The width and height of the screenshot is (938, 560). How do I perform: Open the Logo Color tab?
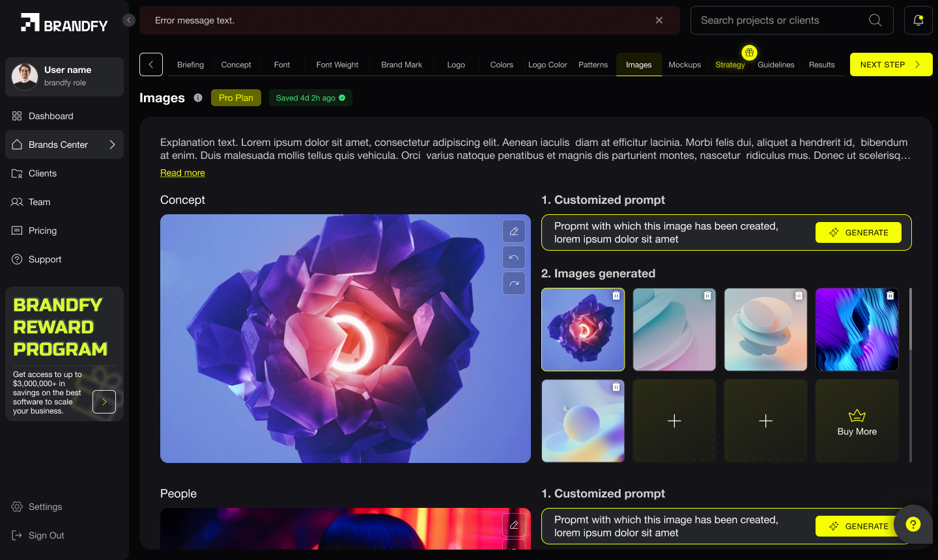[x=548, y=64]
